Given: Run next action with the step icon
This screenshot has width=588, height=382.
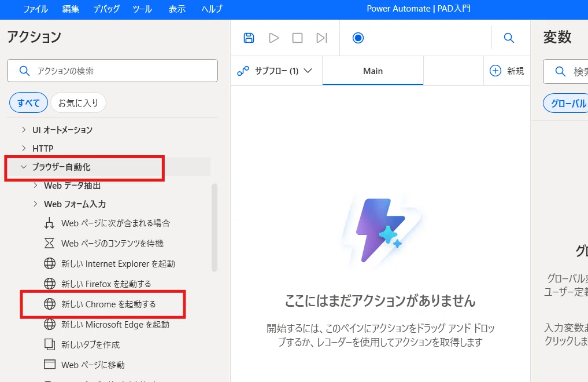Looking at the screenshot, I should [x=321, y=38].
